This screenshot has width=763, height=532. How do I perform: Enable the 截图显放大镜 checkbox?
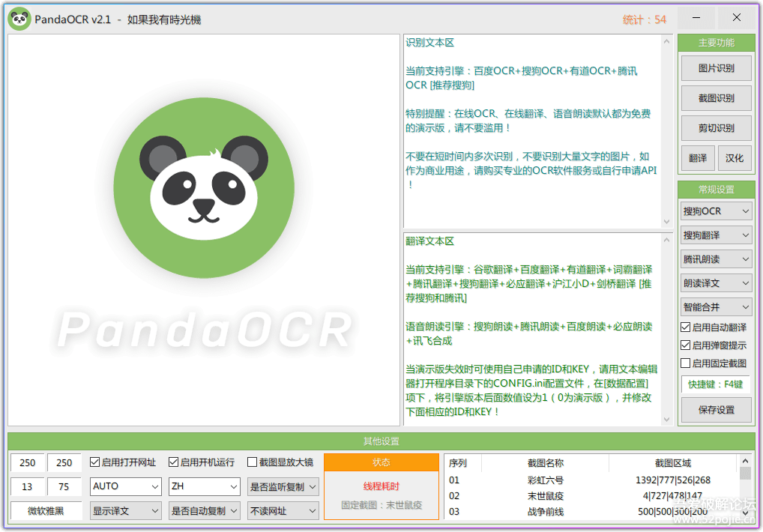click(x=252, y=462)
